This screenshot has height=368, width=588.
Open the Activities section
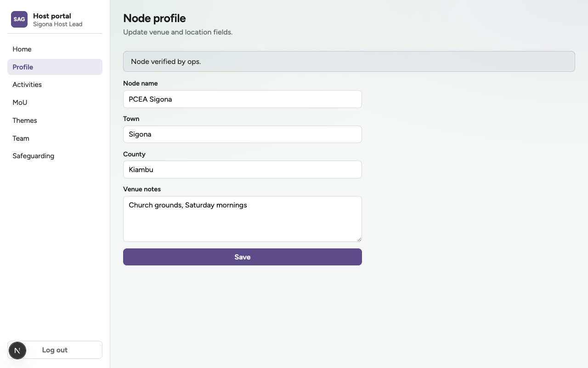click(55, 85)
